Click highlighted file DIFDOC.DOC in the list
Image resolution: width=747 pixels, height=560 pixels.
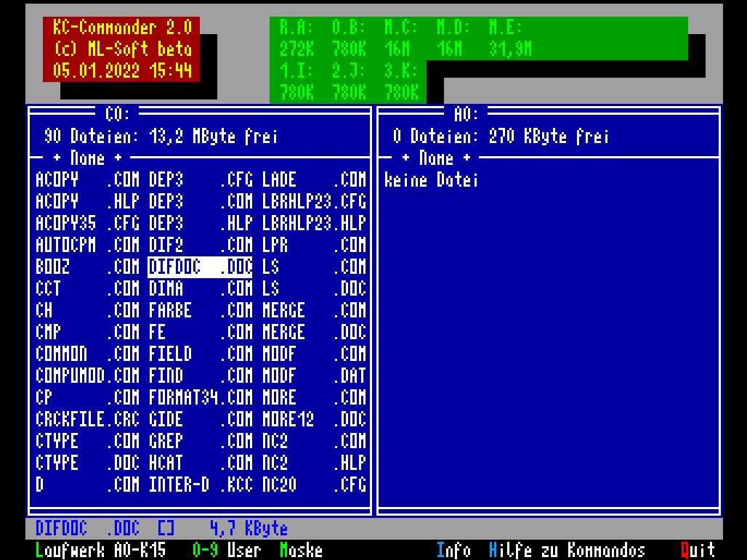tap(200, 267)
